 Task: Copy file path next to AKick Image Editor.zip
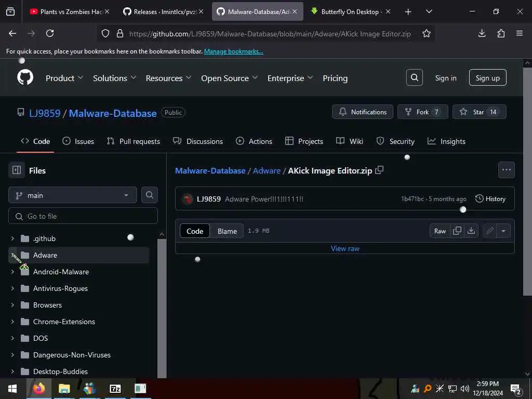[379, 170]
